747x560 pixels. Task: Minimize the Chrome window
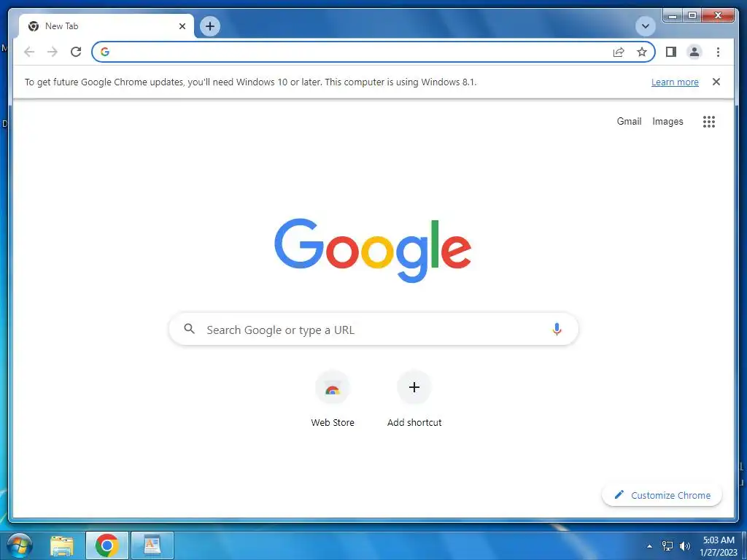click(673, 16)
